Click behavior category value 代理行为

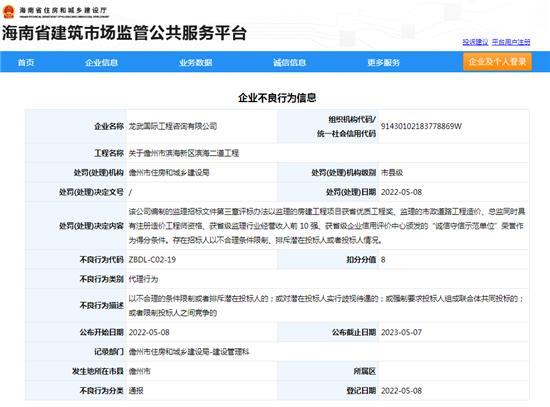tap(143, 279)
